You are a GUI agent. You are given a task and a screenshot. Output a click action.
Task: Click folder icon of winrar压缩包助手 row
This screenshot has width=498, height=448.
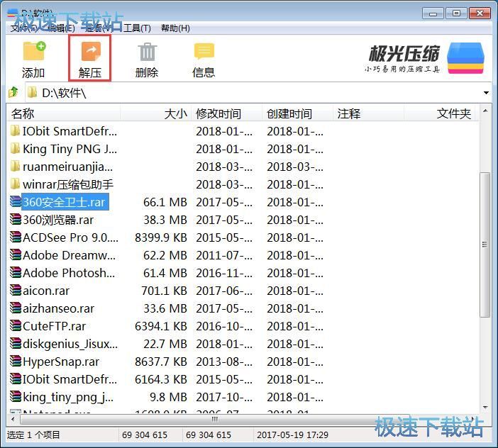pyautogui.click(x=15, y=184)
